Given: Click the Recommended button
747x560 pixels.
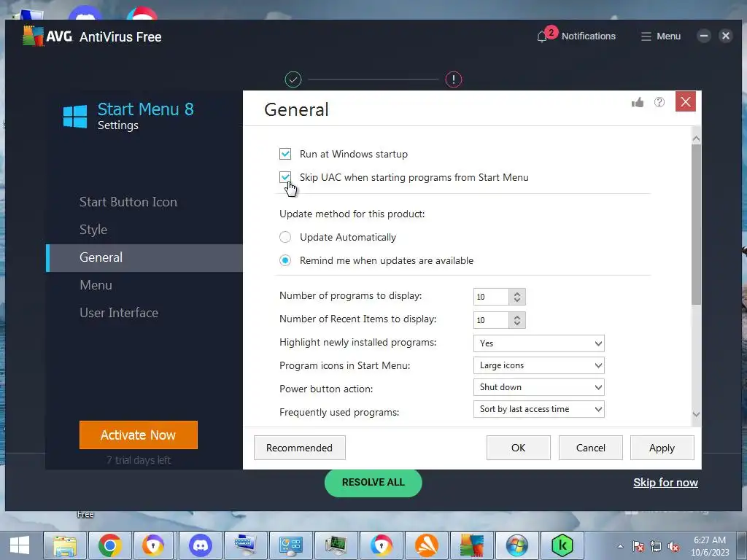Looking at the screenshot, I should 299,448.
